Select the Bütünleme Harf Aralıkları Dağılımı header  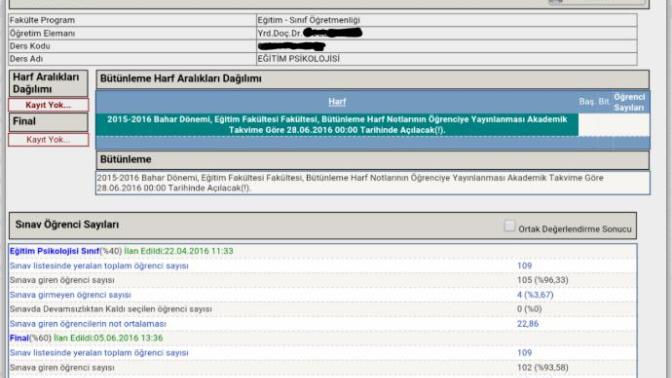[372, 79]
